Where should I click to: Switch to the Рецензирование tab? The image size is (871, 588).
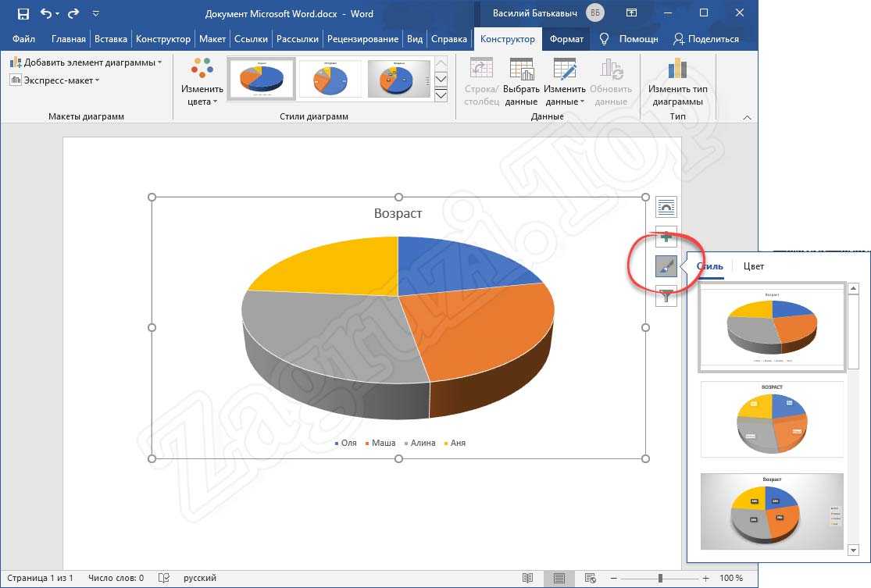tap(362, 39)
